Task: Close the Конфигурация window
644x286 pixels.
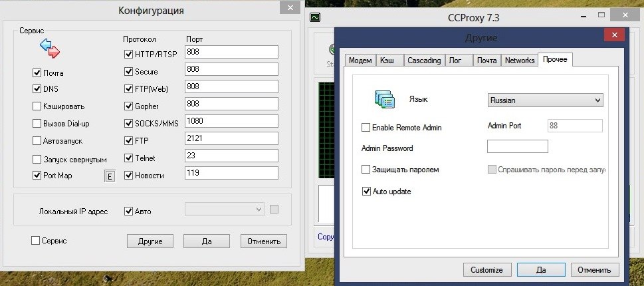Action: click(x=288, y=9)
